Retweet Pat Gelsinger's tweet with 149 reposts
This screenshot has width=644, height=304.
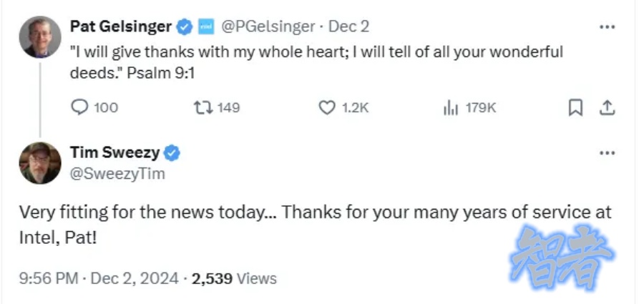[203, 107]
